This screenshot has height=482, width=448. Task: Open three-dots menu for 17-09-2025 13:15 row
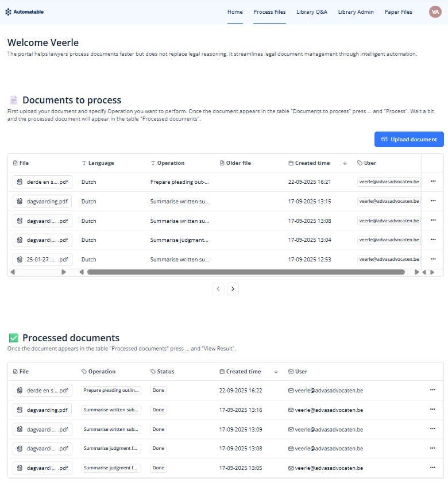click(x=433, y=200)
